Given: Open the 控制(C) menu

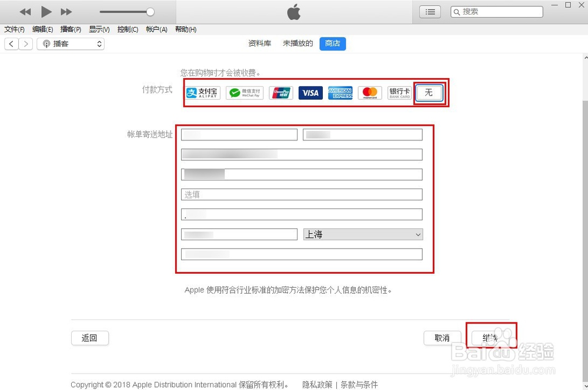Looking at the screenshot, I should point(128,29).
